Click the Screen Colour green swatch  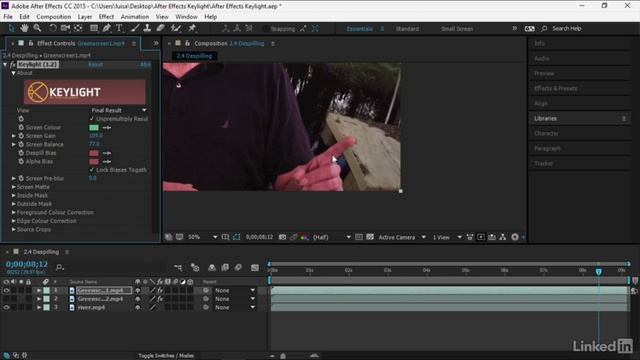click(x=94, y=128)
